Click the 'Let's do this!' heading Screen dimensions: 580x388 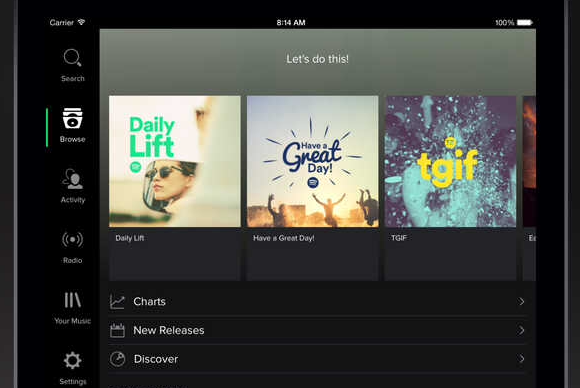(x=317, y=59)
